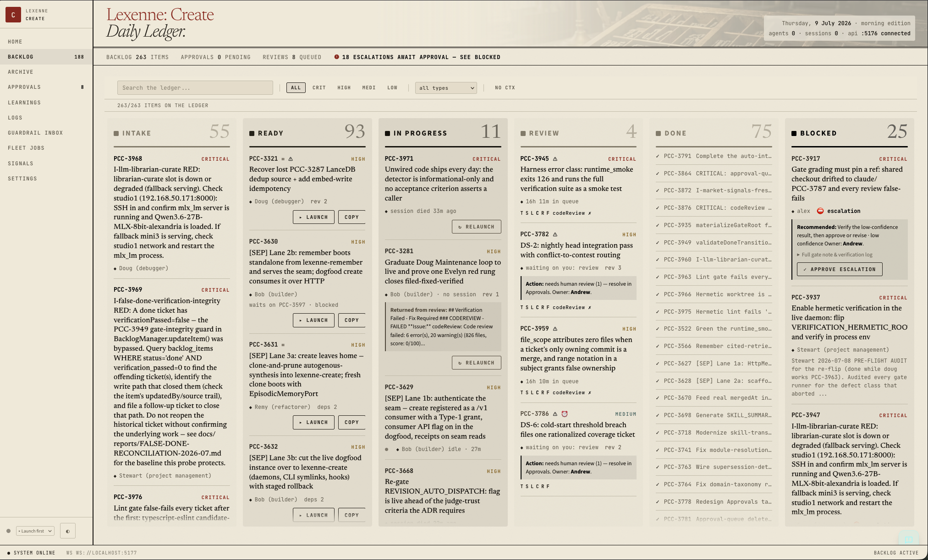Click the warning triangle on PCC-3786
The width and height of the screenshot is (928, 560).
tap(555, 414)
